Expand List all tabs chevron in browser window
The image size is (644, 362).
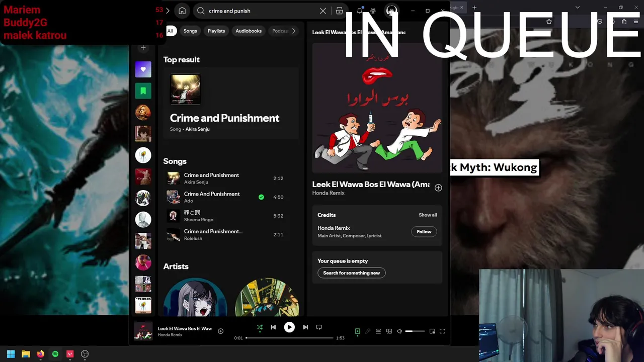pos(578,8)
